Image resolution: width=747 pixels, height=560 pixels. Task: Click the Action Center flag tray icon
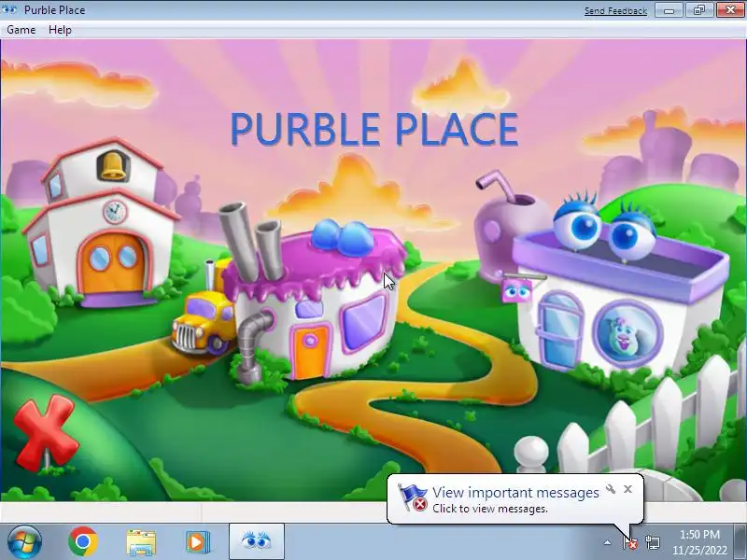[630, 542]
